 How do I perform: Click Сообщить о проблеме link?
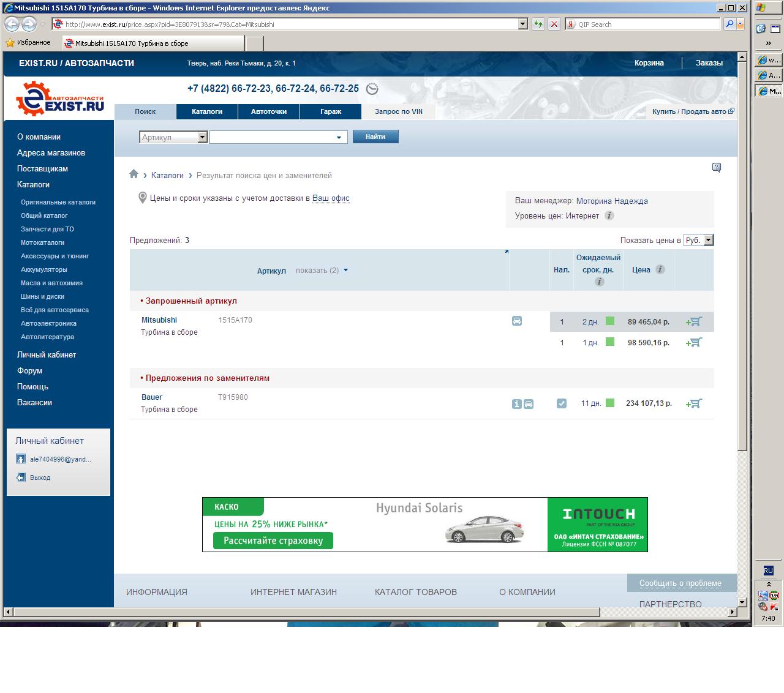click(x=680, y=583)
